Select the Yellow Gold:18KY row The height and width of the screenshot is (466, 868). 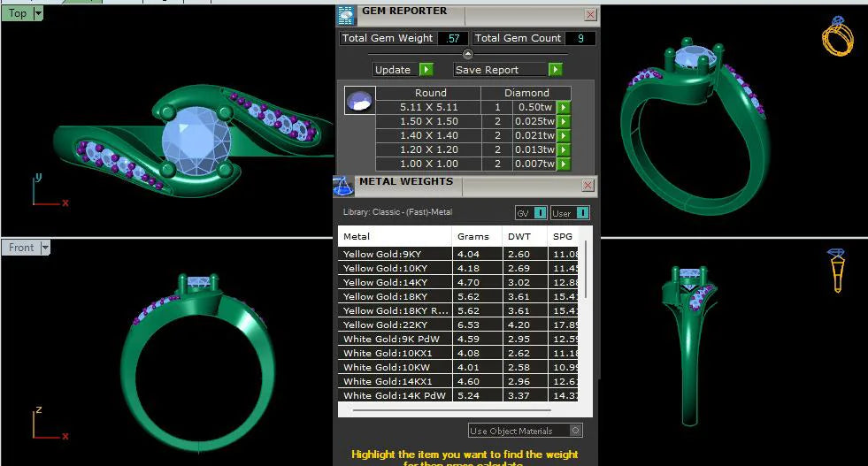[458, 296]
